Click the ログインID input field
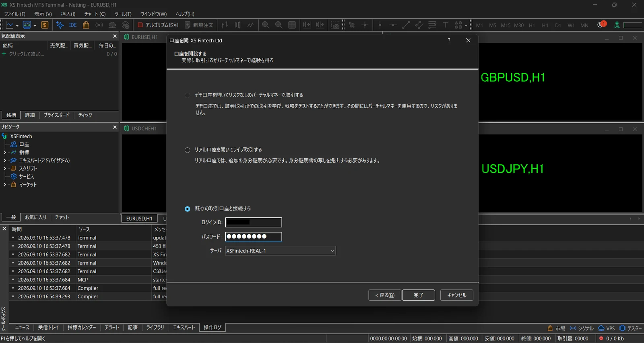The image size is (644, 343). click(254, 222)
